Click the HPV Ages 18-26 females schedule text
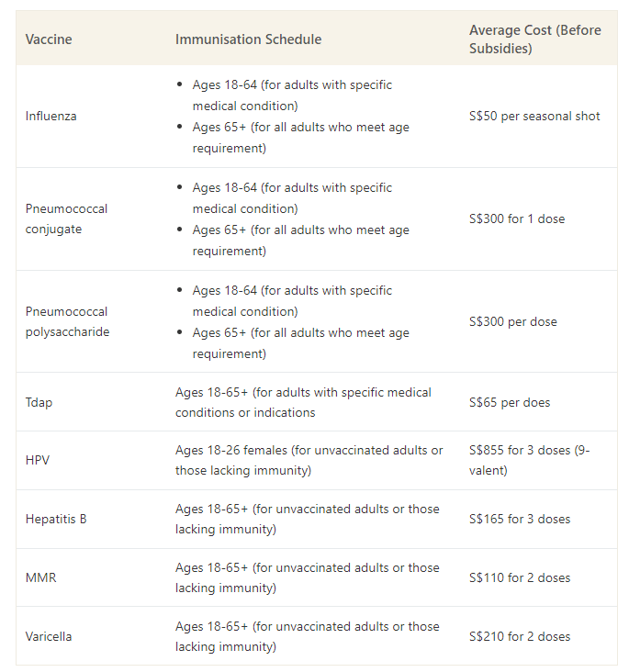This screenshot has width=629, height=672. point(309,461)
